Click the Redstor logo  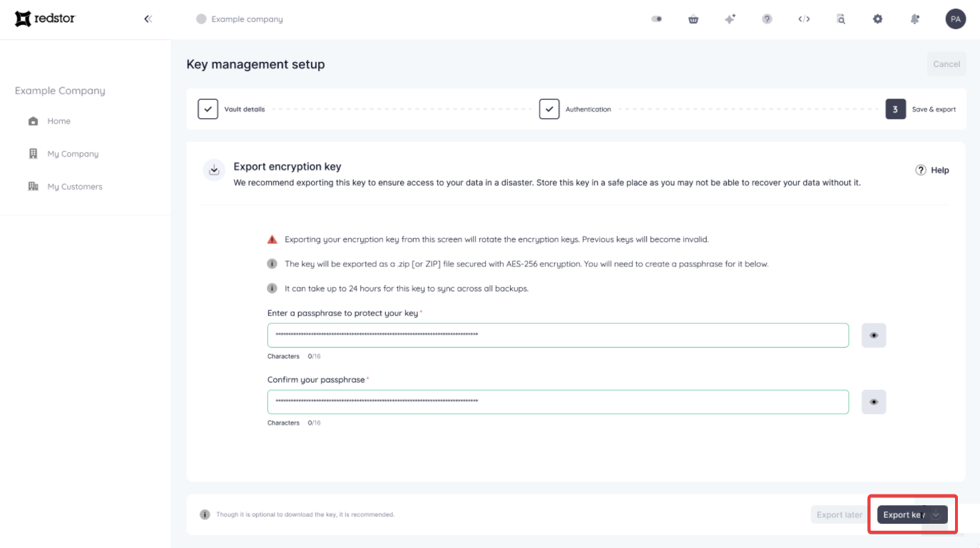45,19
